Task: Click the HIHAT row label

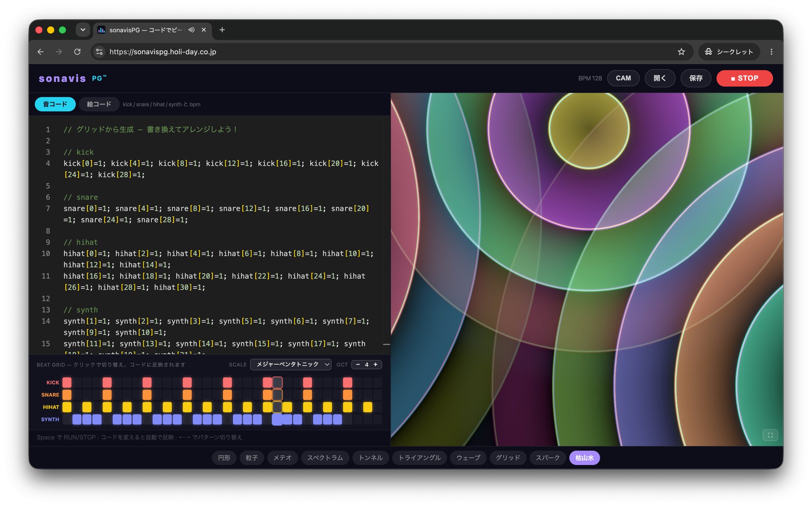Action: tap(51, 407)
